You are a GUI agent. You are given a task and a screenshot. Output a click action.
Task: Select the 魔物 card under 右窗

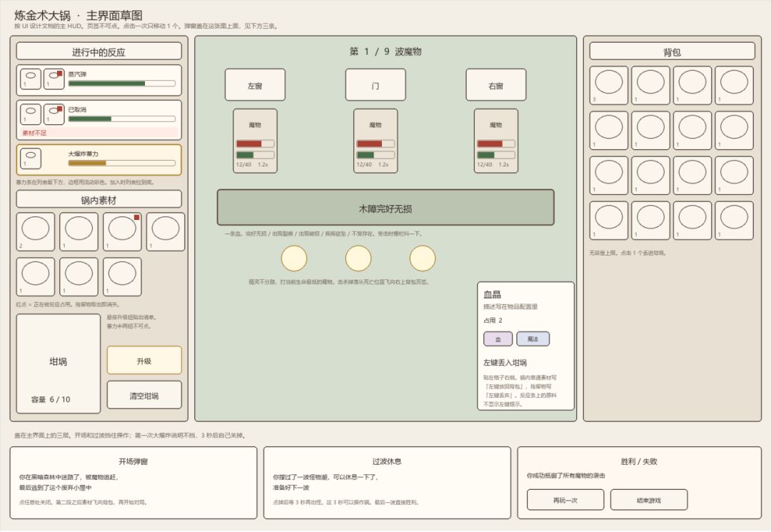(x=496, y=141)
